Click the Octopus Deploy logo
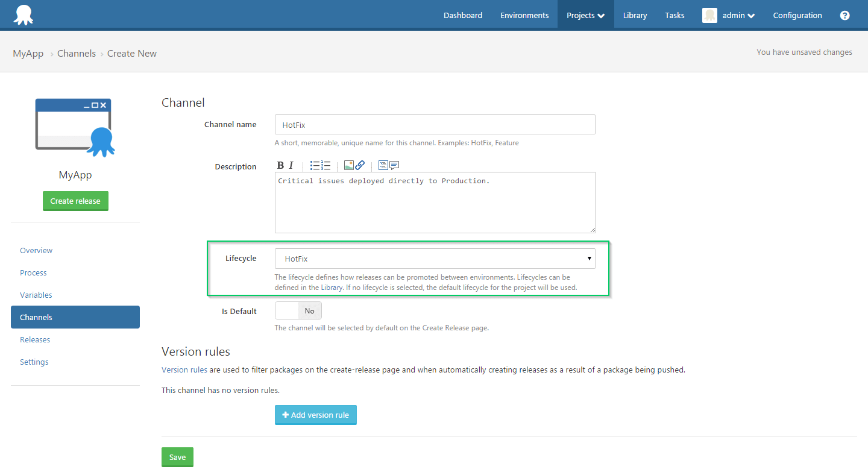The image size is (868, 475). click(x=24, y=14)
